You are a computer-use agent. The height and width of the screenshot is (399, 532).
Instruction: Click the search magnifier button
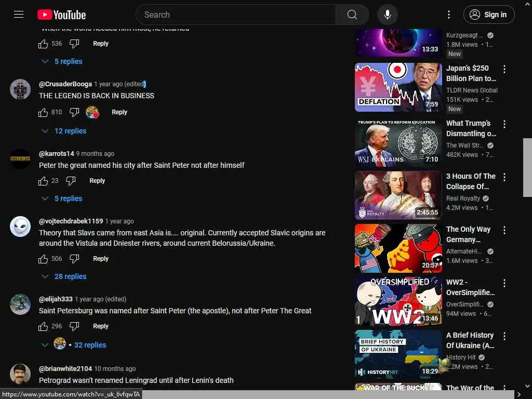(352, 15)
